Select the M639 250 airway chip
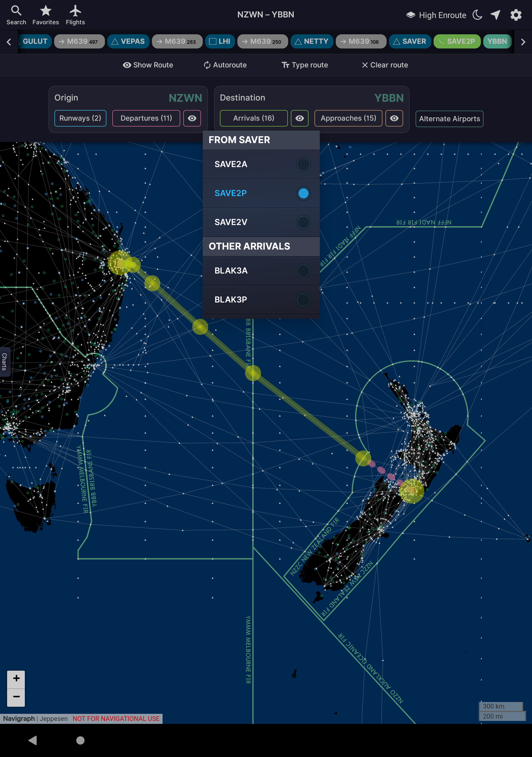Image resolution: width=532 pixels, height=757 pixels. click(262, 41)
